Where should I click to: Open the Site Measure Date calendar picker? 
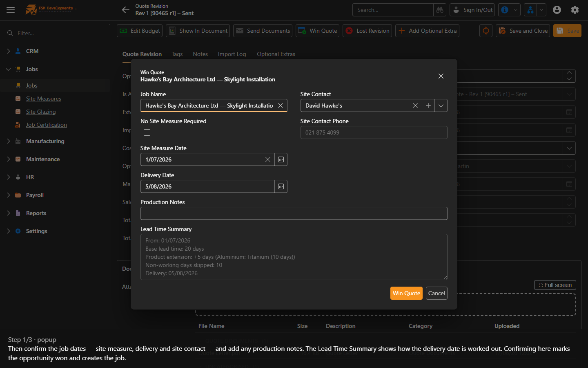[x=281, y=159]
